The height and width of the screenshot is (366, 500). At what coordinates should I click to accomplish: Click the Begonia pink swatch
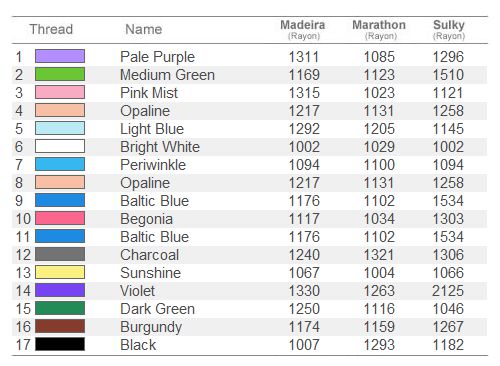click(60, 218)
